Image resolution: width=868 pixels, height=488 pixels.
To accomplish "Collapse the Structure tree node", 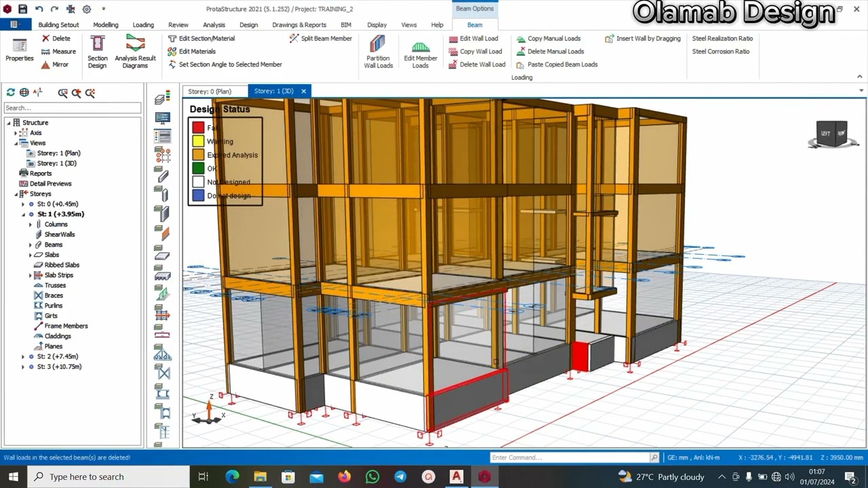I will [9, 123].
